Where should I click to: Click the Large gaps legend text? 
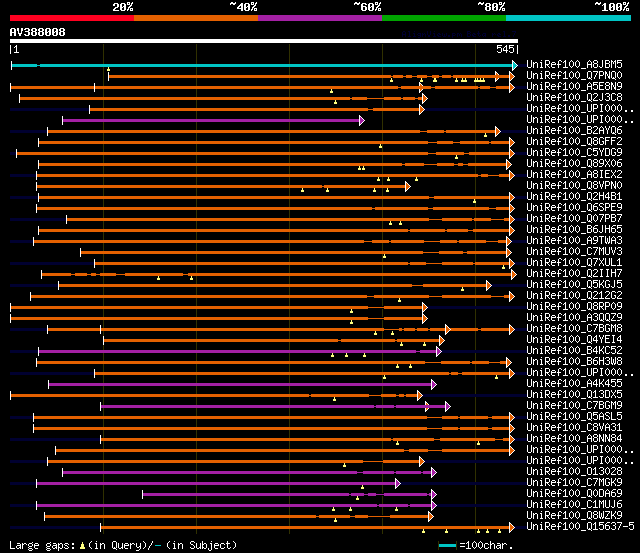(x=123, y=545)
